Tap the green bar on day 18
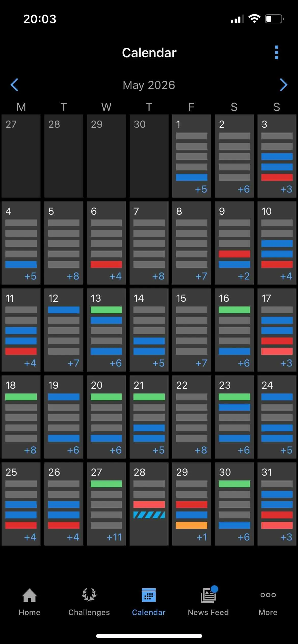This screenshot has width=298, height=644. [21, 397]
